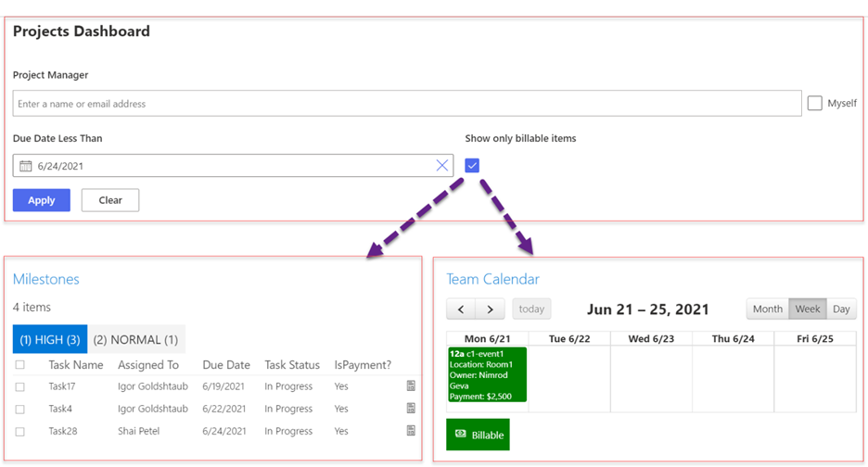This screenshot has width=868, height=467.
Task: Clear the due date with the X icon
Action: click(441, 166)
